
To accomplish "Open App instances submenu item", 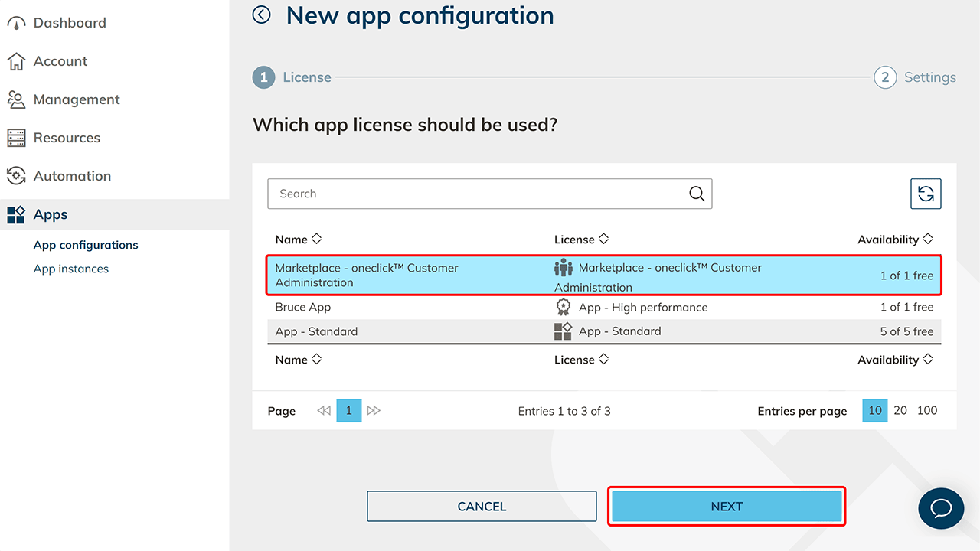I will [71, 269].
